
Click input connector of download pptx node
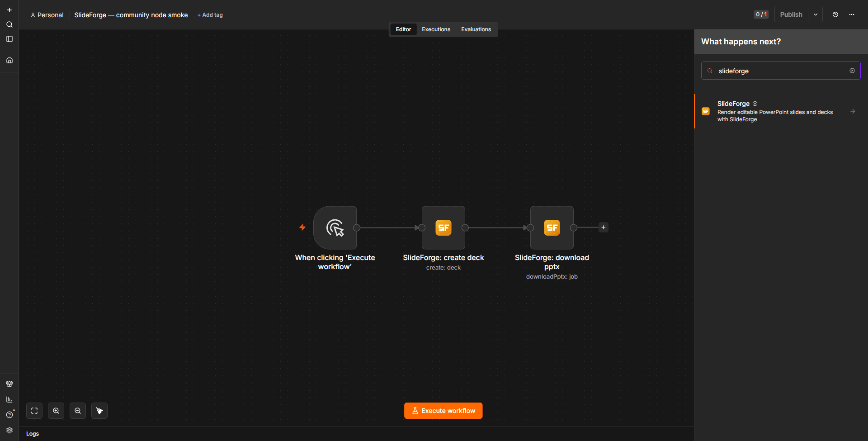coord(530,228)
